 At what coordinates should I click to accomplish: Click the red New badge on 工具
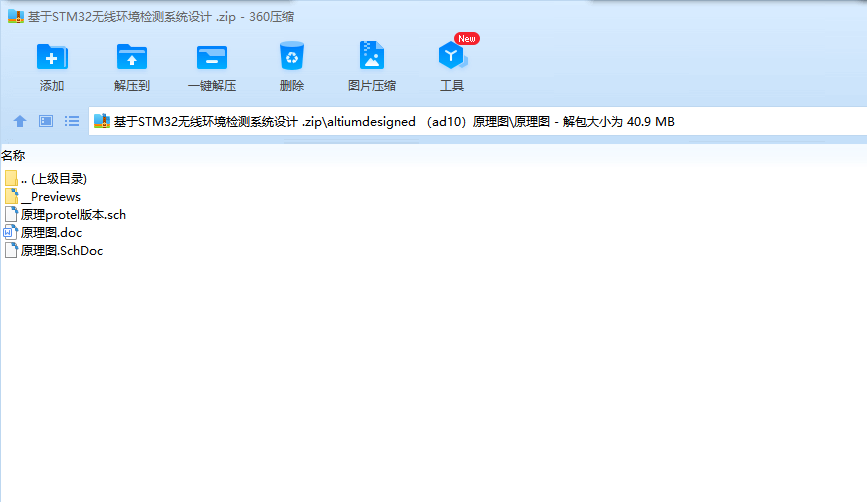coord(467,38)
